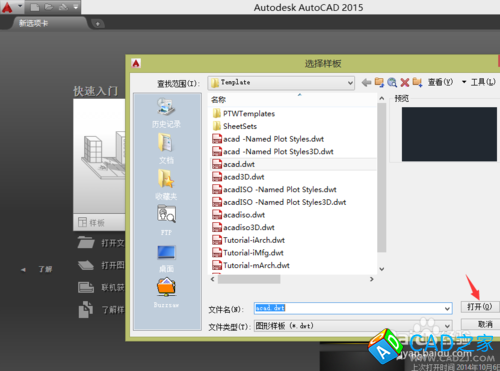Open the view menu in dialog
This screenshot has height=371, width=500.
point(441,82)
